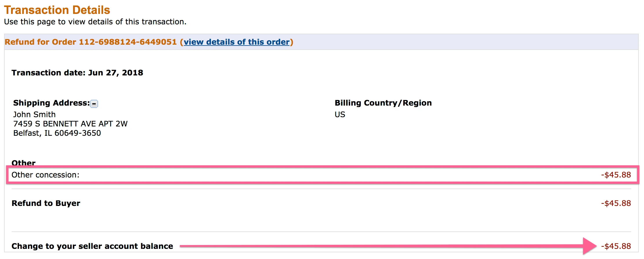Image resolution: width=644 pixels, height=259 pixels.
Task: Select the 7459 S BENNETT AVE street line
Action: pos(70,124)
